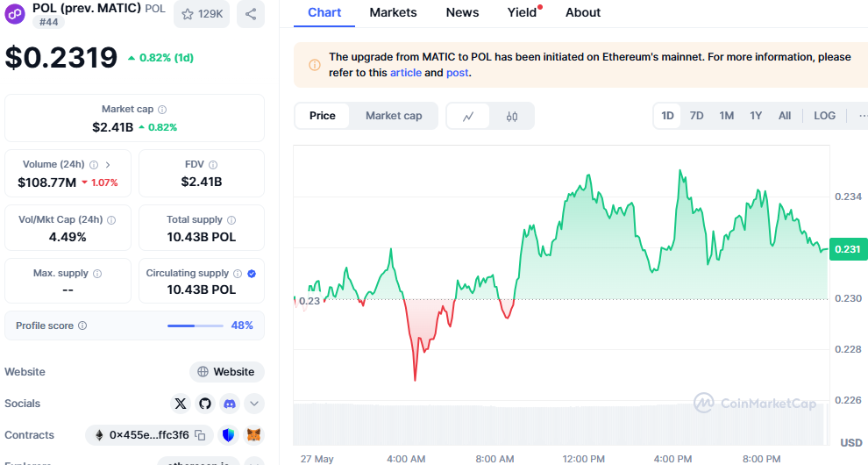Click Total supply info icon
The height and width of the screenshot is (465, 868).
click(x=231, y=220)
